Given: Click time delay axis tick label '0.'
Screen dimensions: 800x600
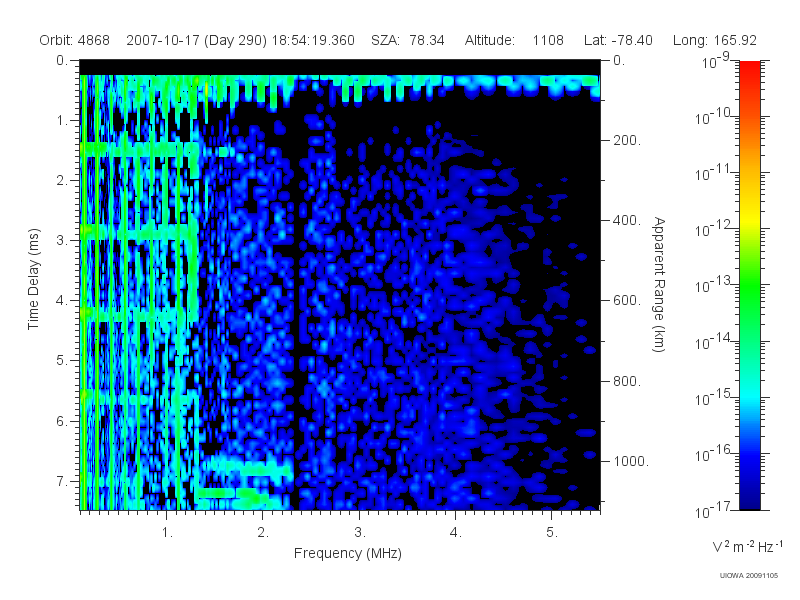Looking at the screenshot, I should pyautogui.click(x=62, y=61).
